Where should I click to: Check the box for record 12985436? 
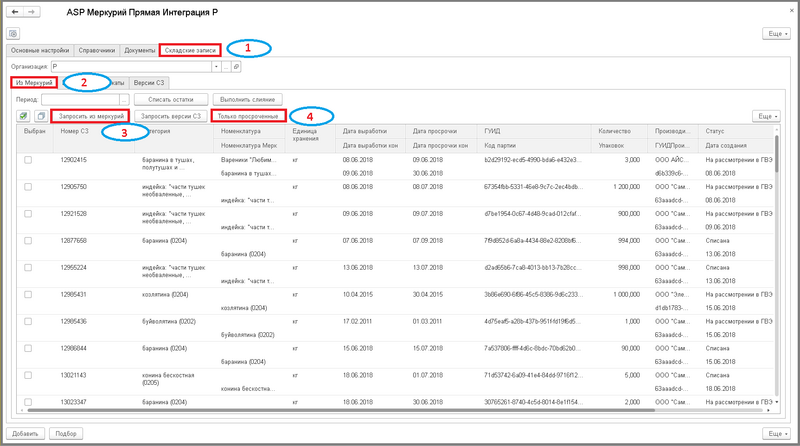(x=28, y=321)
